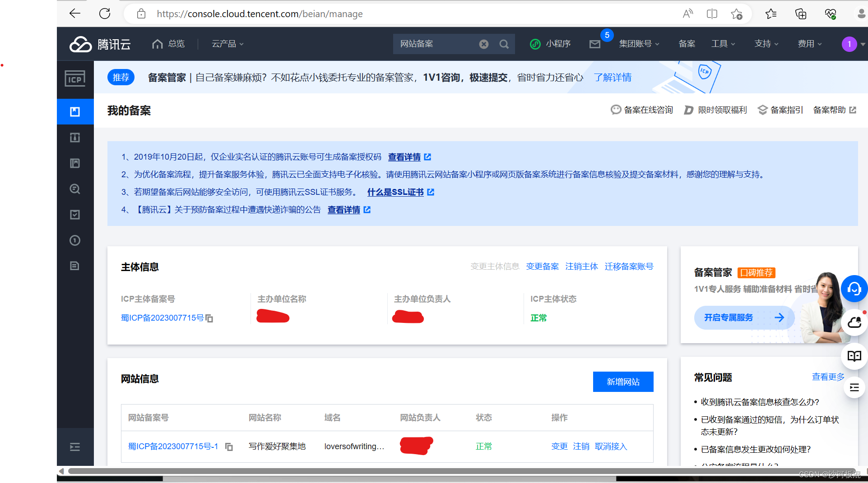The width and height of the screenshot is (868, 483).
Task: Copy the ICP主体备案号 number
Action: [x=209, y=318]
